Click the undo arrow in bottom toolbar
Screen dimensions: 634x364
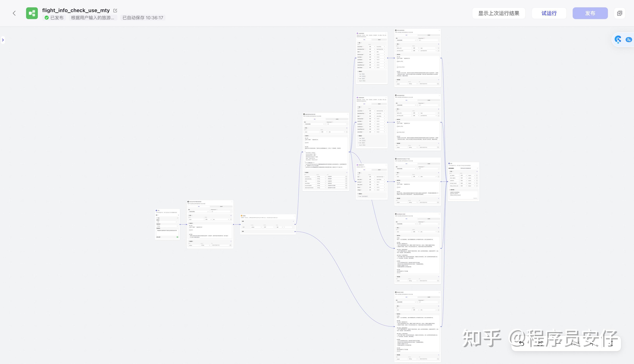click(x=521, y=343)
